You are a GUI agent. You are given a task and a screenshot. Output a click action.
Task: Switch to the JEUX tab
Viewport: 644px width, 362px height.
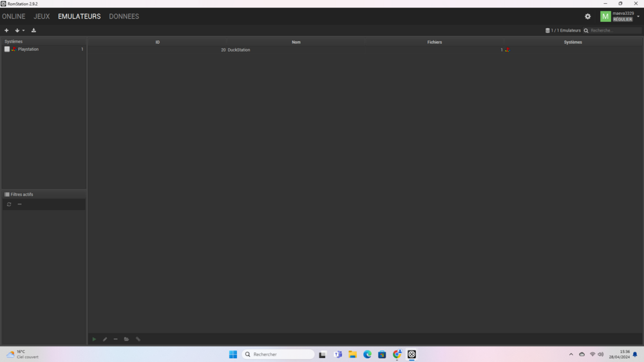[x=41, y=16]
